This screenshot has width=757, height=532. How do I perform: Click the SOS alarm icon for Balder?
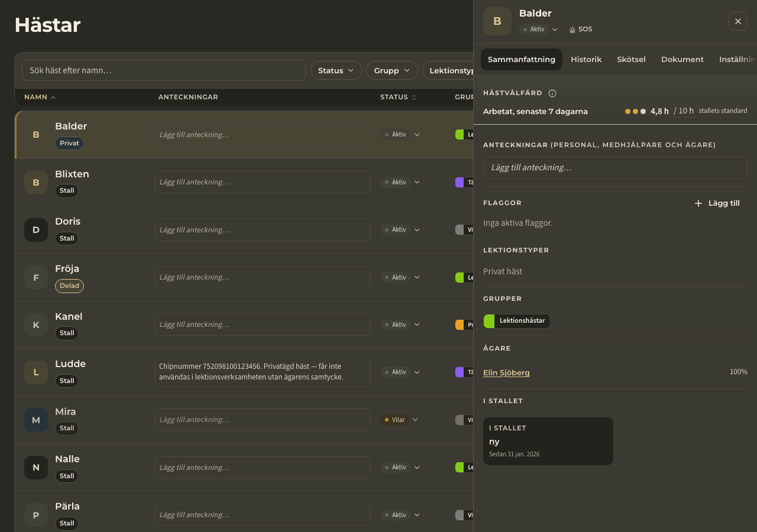[x=572, y=30]
